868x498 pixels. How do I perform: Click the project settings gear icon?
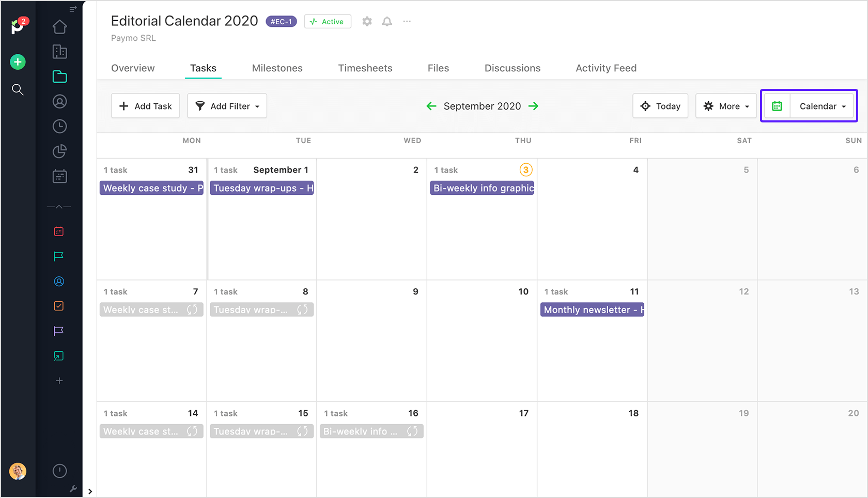click(367, 22)
